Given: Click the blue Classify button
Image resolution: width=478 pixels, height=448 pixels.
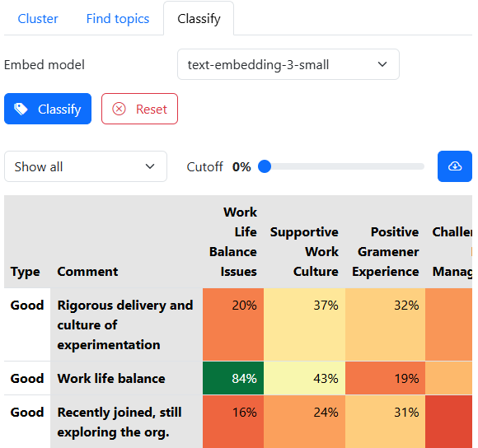Looking at the screenshot, I should pos(48,109).
